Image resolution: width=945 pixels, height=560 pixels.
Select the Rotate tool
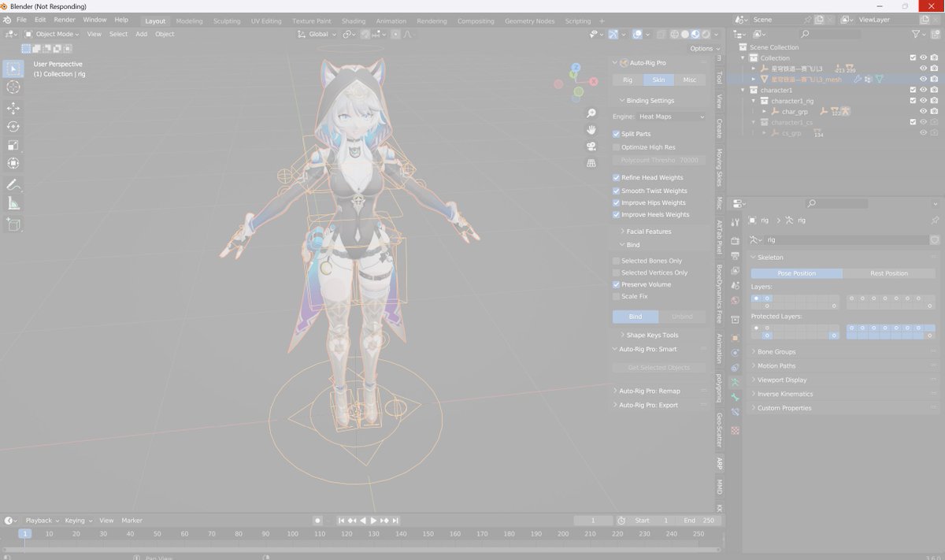(x=13, y=126)
